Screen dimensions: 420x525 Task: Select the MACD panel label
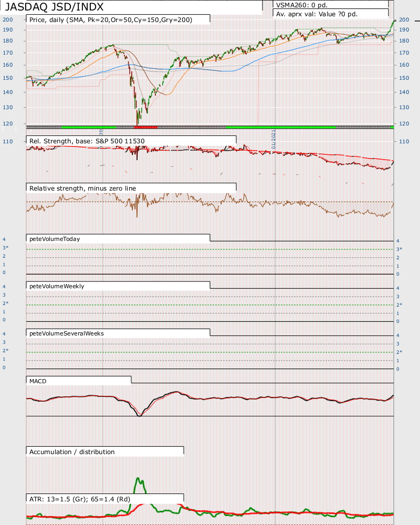tap(38, 381)
